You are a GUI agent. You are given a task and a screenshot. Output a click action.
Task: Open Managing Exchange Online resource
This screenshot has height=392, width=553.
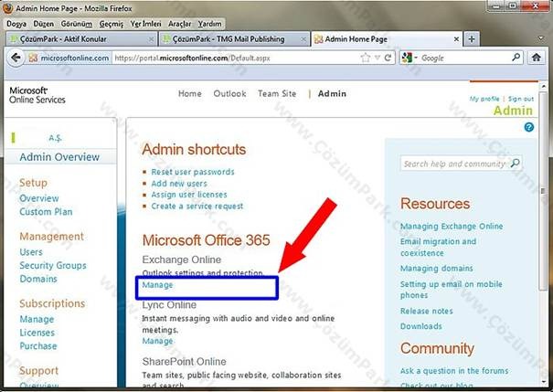point(452,227)
